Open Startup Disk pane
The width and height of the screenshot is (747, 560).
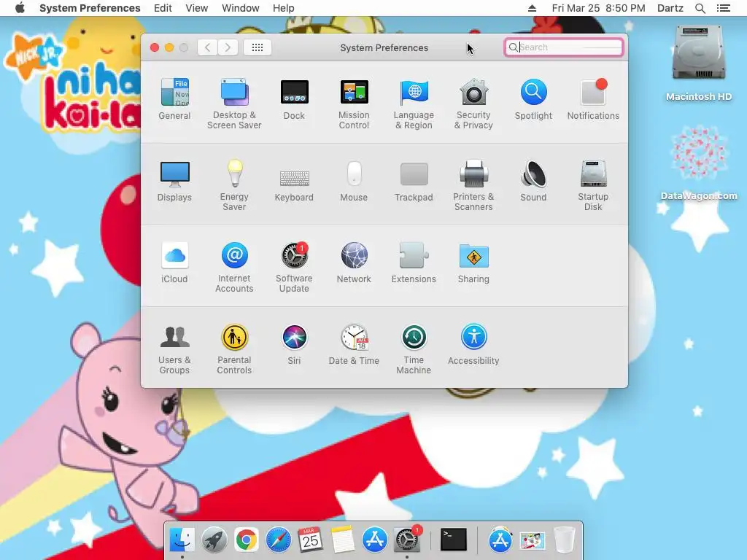(x=593, y=185)
